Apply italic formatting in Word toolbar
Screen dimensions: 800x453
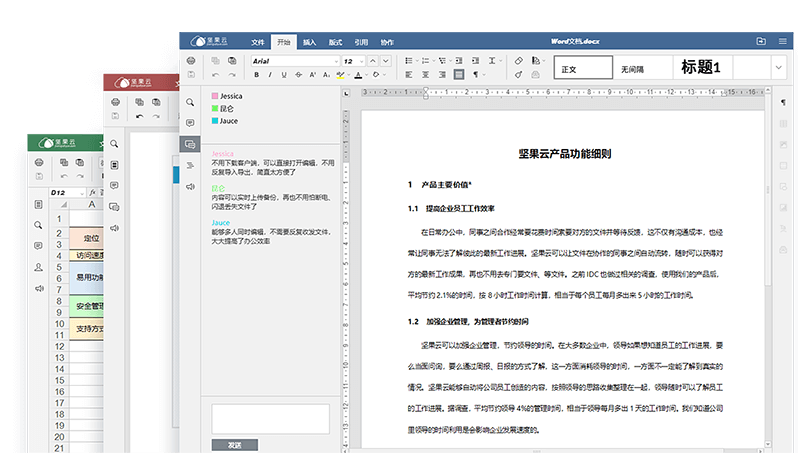tap(271, 75)
